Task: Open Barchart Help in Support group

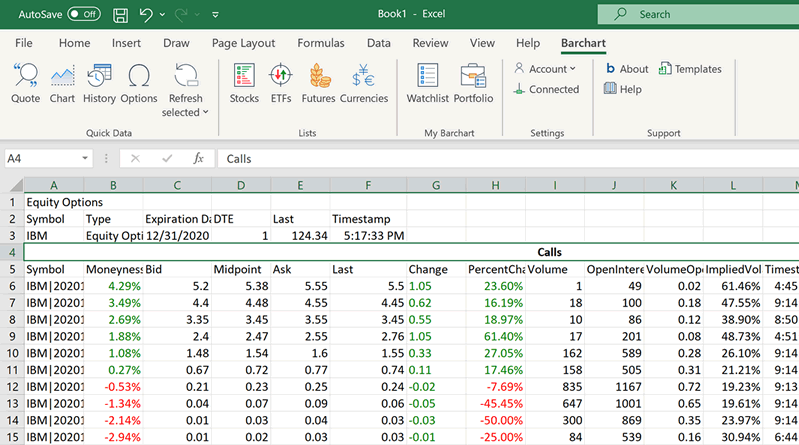Action: [x=623, y=89]
